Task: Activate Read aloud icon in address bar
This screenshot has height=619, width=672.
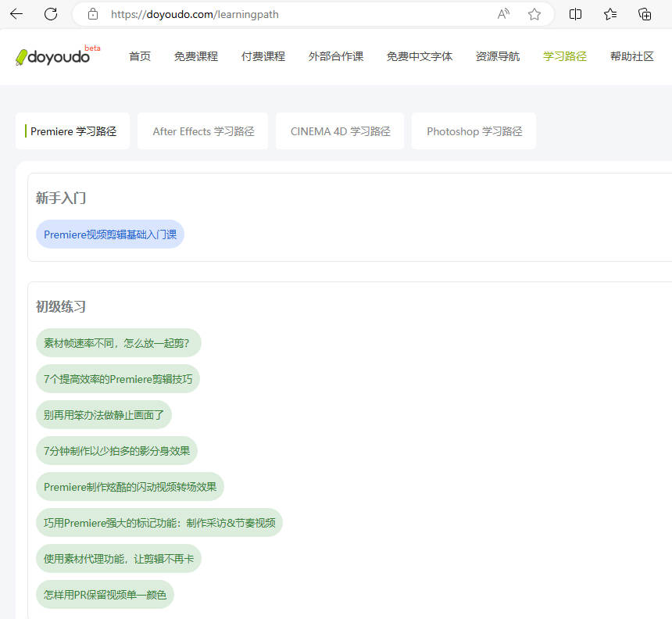Action: (503, 14)
